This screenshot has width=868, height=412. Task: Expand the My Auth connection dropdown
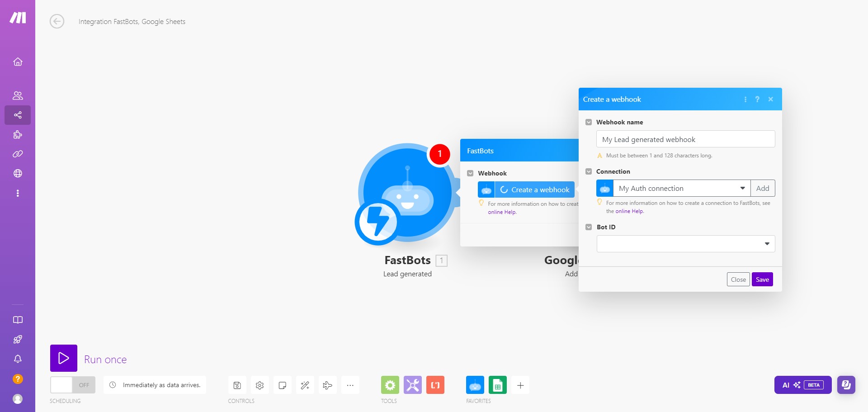point(682,188)
